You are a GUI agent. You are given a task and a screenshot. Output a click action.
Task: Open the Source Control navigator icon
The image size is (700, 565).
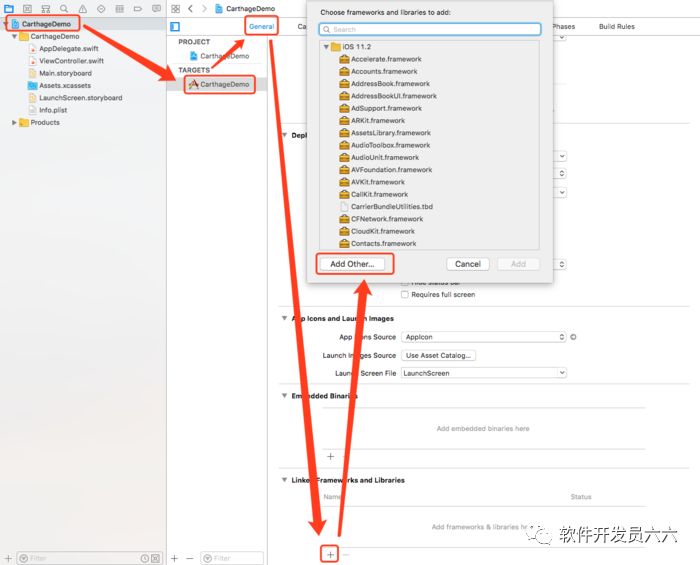[x=27, y=8]
